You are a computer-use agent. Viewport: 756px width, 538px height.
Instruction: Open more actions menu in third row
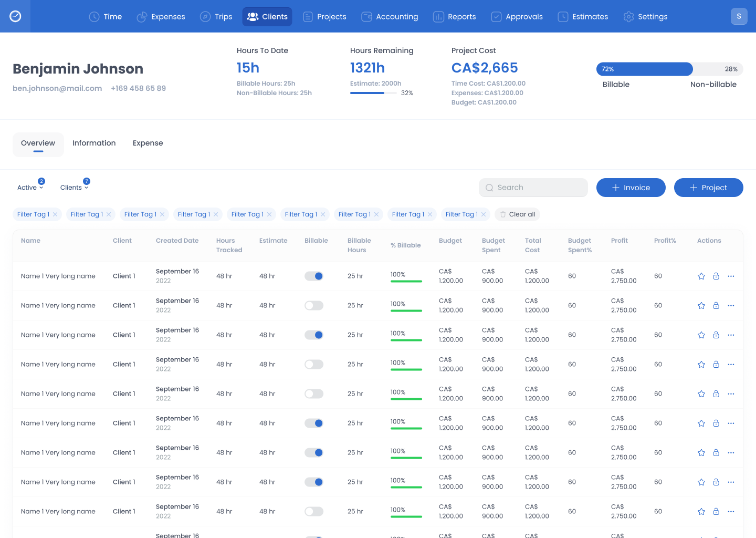731,335
